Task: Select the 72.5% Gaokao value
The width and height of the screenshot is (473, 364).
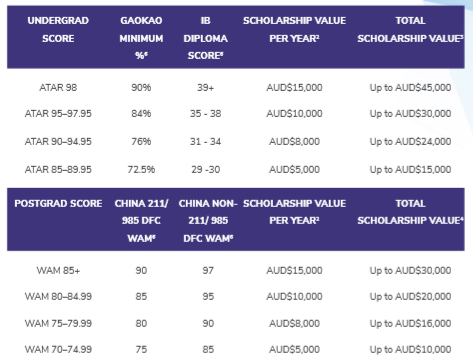Action: point(141,170)
